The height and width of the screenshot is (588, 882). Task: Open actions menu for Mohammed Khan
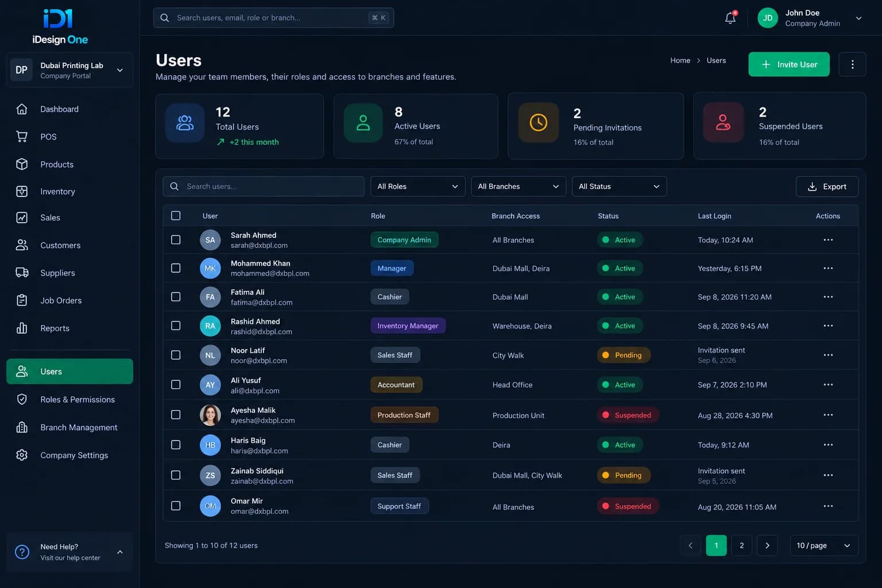828,268
